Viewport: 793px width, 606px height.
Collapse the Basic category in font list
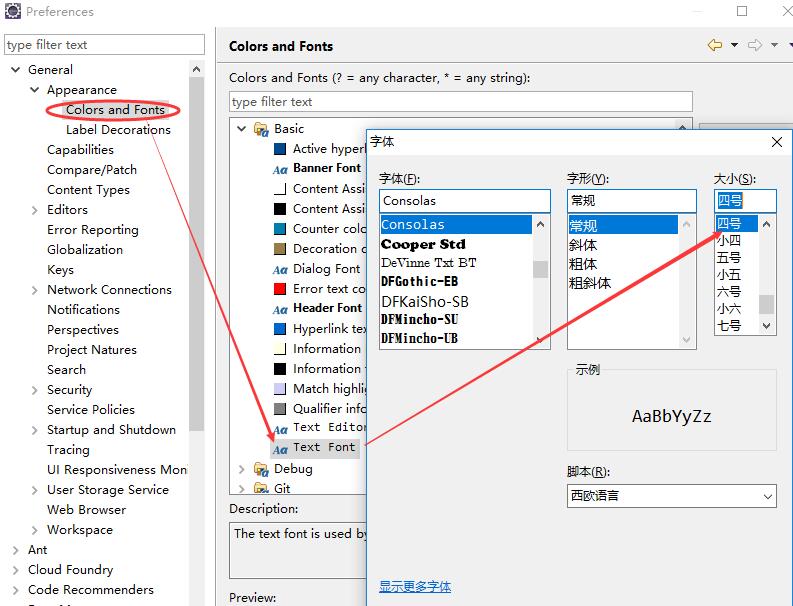click(242, 129)
